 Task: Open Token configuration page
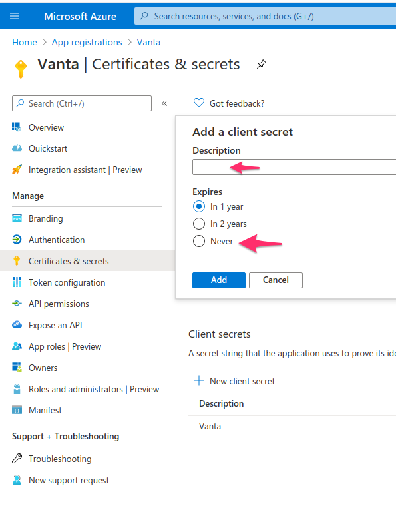[67, 282]
